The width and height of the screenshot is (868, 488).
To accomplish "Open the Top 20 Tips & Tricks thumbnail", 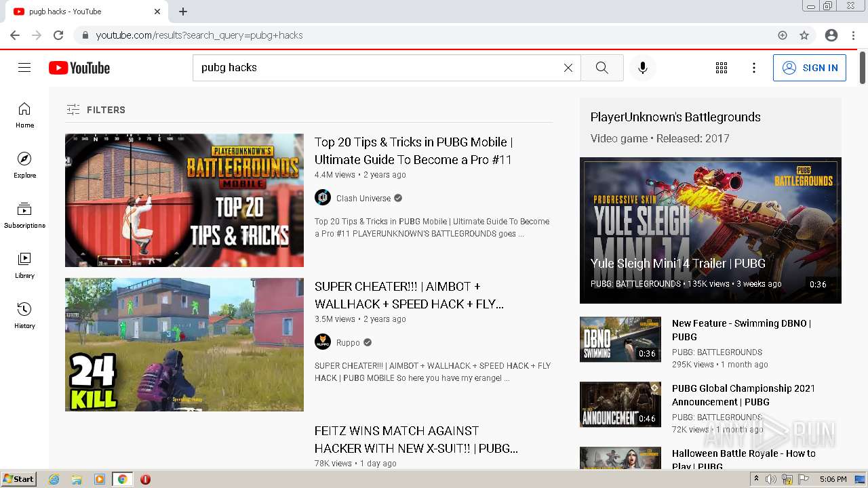I will click(x=184, y=200).
